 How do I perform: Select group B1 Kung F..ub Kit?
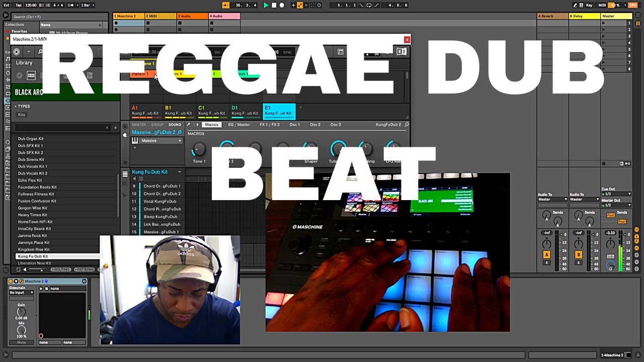click(x=179, y=111)
